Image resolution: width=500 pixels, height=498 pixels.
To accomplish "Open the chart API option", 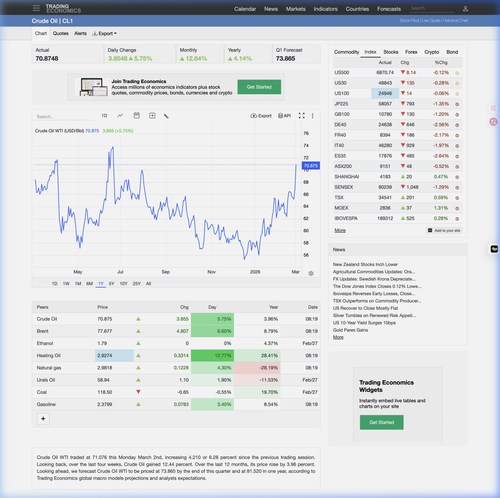I will [x=285, y=116].
